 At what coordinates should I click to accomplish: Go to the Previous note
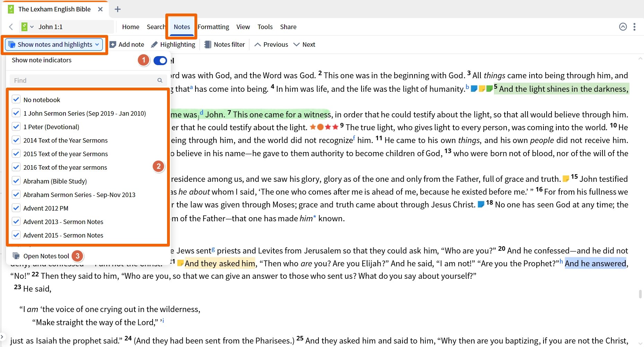(271, 44)
